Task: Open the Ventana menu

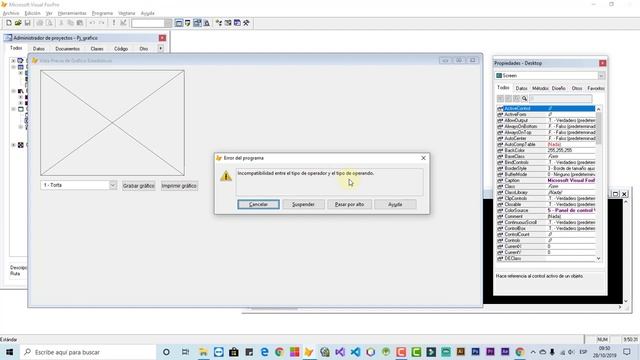Action: 127,13
